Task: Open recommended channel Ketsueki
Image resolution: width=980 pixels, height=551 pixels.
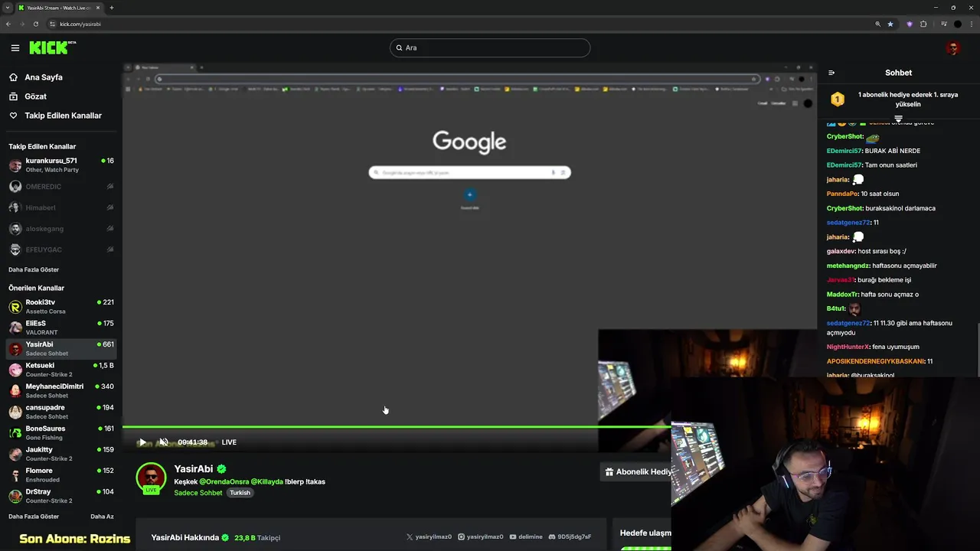Action: [x=61, y=370]
